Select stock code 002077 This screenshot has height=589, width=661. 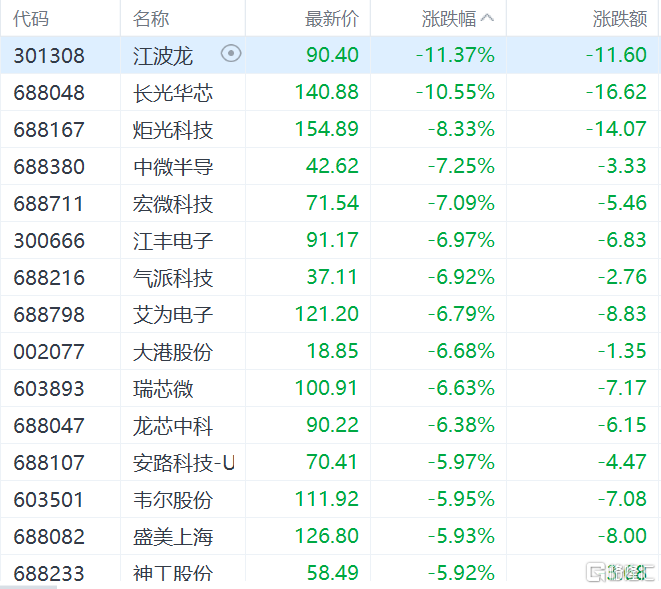(x=49, y=352)
